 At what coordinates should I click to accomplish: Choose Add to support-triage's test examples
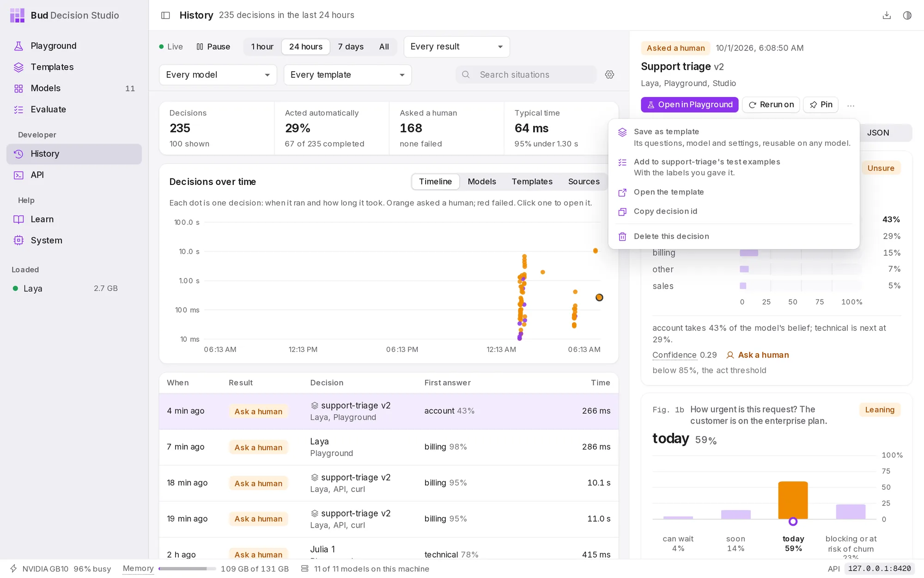click(734, 167)
